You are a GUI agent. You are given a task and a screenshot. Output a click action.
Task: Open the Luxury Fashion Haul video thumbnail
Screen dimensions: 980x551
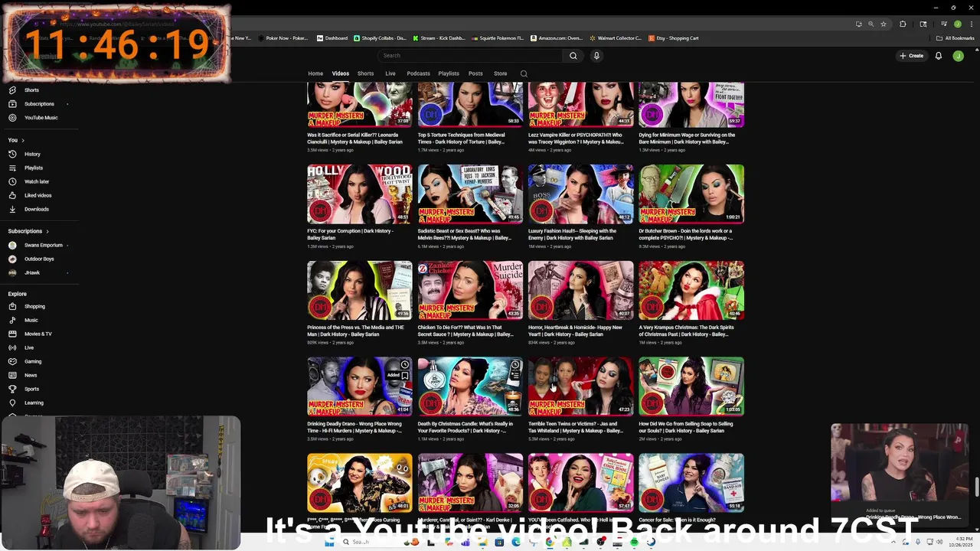pos(581,194)
